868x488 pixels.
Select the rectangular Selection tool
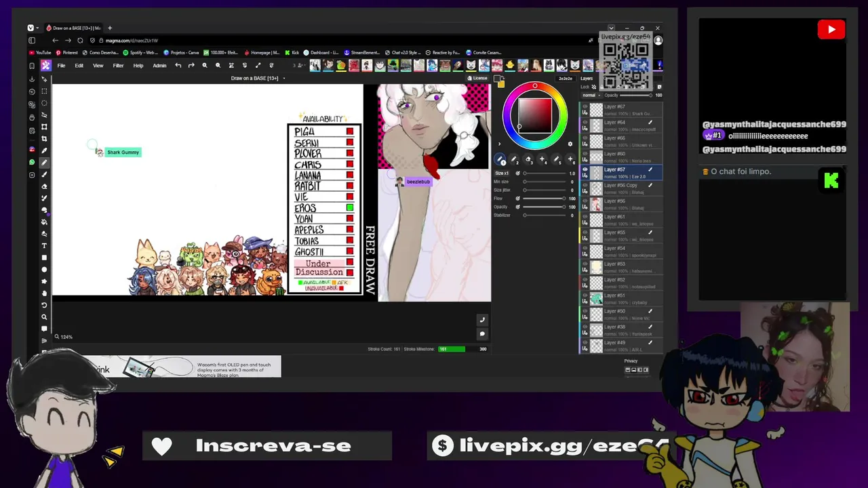pyautogui.click(x=45, y=91)
